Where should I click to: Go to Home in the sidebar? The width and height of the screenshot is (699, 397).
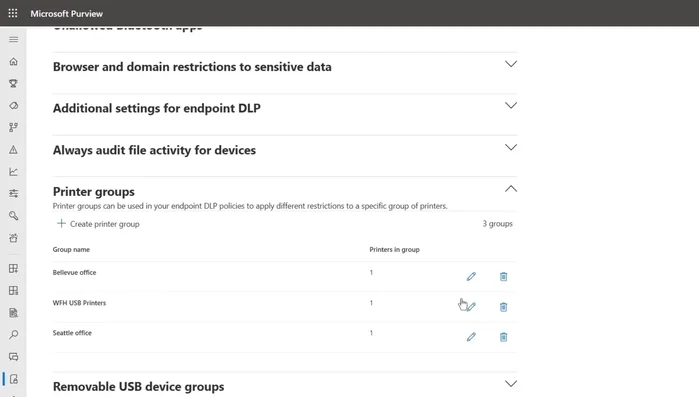pos(13,61)
